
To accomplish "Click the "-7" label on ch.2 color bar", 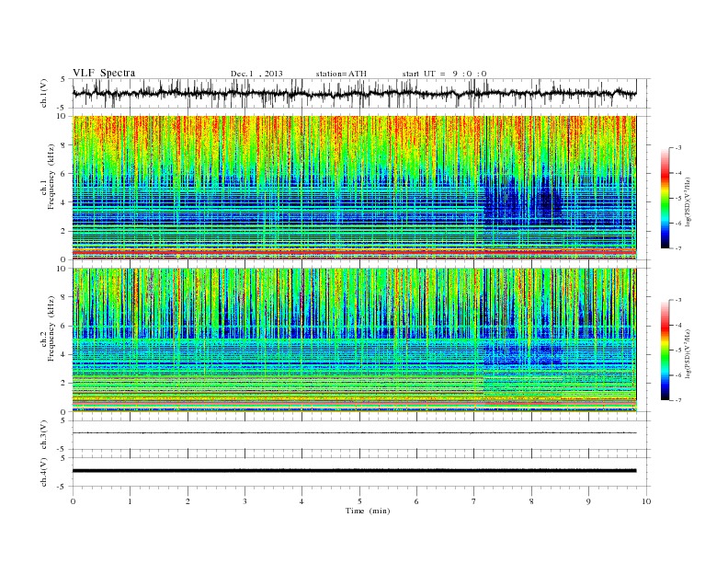I will click(678, 400).
